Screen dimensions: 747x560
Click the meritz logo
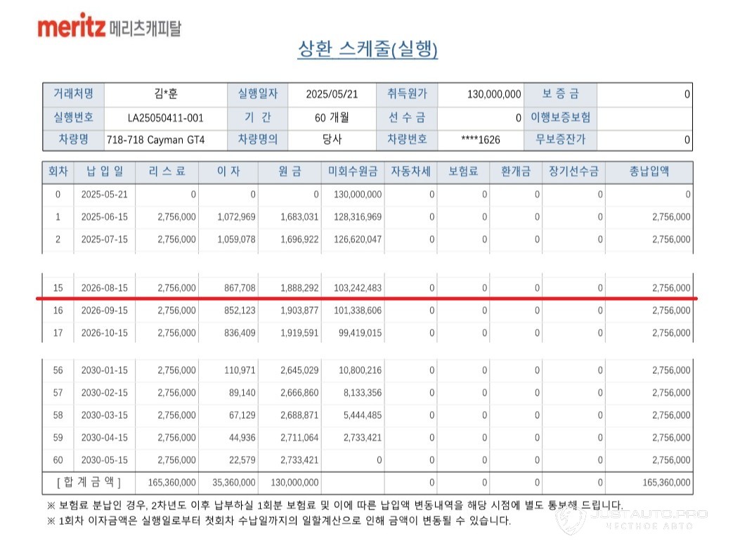[x=109, y=26]
